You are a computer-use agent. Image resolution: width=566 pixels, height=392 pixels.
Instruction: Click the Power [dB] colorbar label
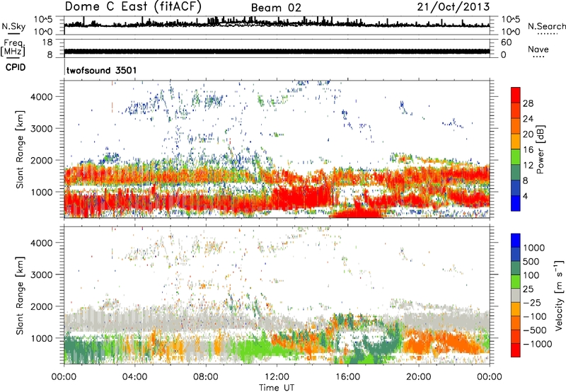point(541,149)
